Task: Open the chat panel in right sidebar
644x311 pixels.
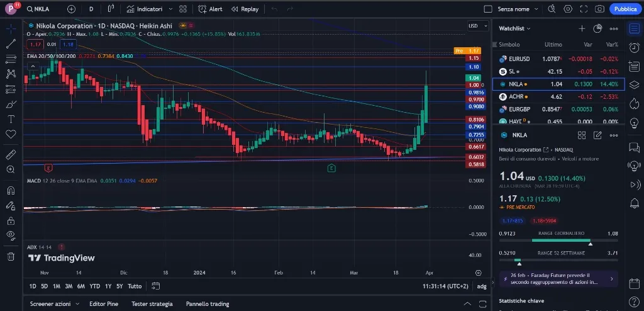Action: click(634, 147)
